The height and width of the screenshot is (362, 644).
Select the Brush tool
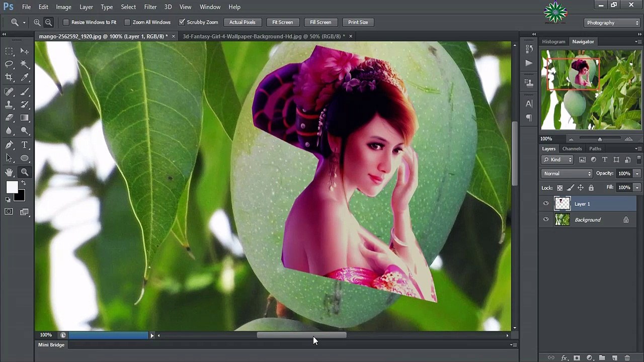(x=25, y=92)
